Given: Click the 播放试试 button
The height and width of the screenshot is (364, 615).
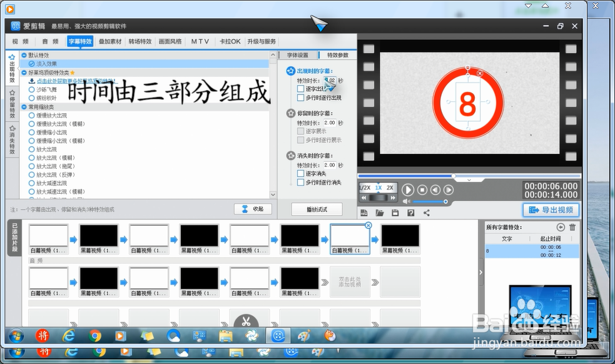Looking at the screenshot, I should click(x=317, y=210).
